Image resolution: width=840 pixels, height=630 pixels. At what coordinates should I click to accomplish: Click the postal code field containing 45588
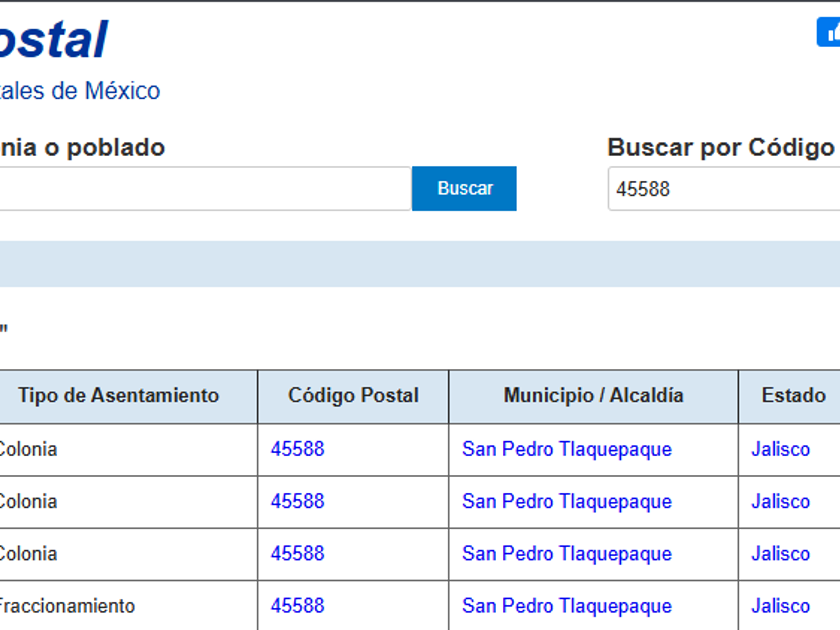(x=724, y=189)
